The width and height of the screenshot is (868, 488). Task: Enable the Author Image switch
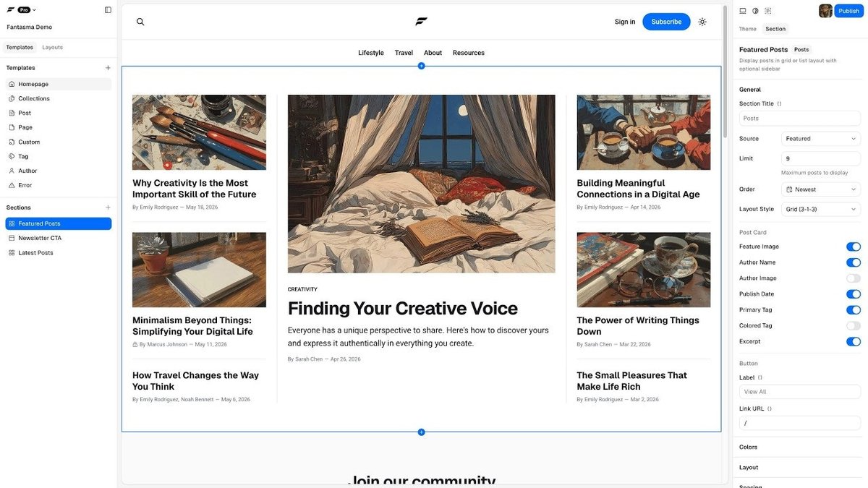(x=854, y=278)
